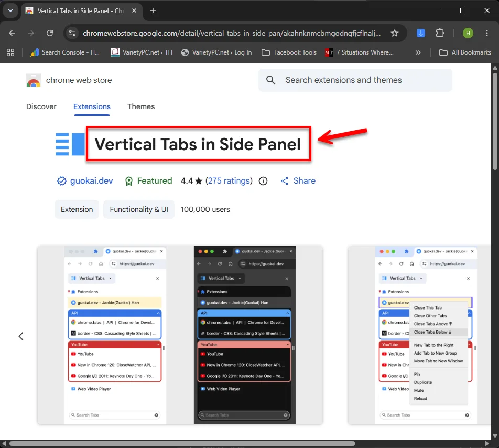Click the '100,000 users' text
The height and width of the screenshot is (448, 499).
point(205,209)
